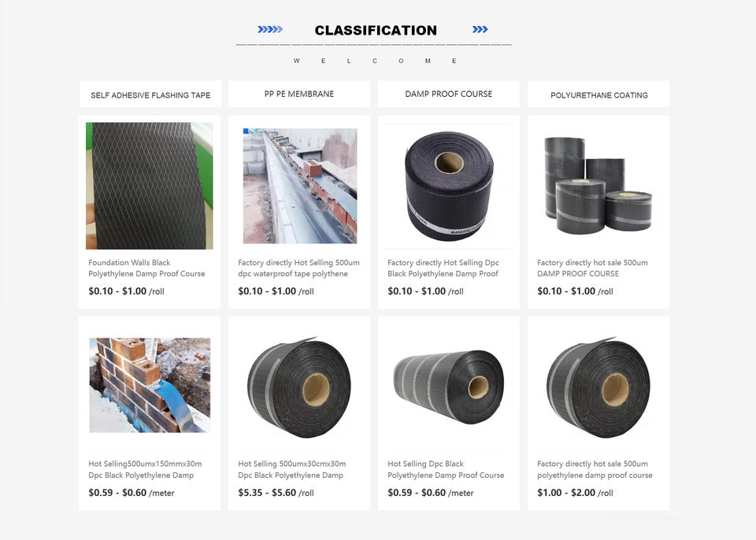Click the CLASSIFICATION heading
Viewport: 756px width, 540px height.
pyautogui.click(x=376, y=31)
